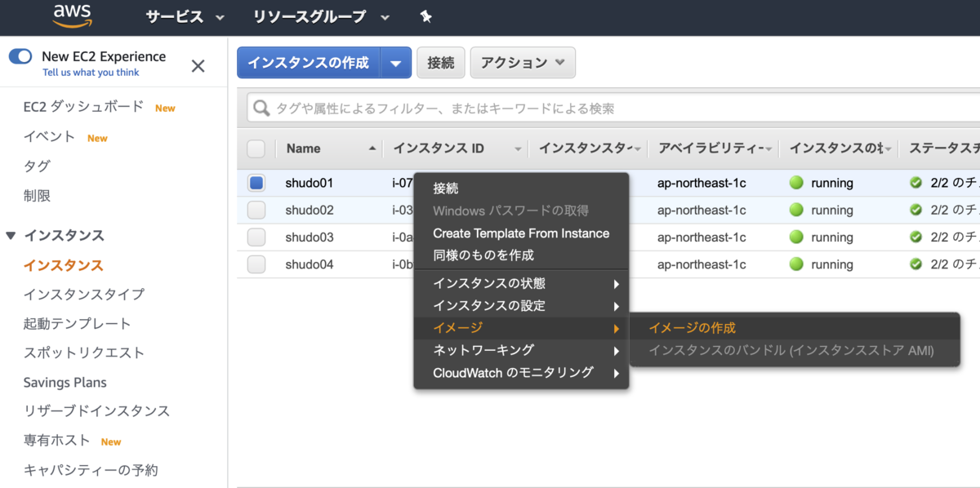This screenshot has height=488, width=980.
Task: Tick the select-all instances checkbox
Action: click(x=256, y=149)
